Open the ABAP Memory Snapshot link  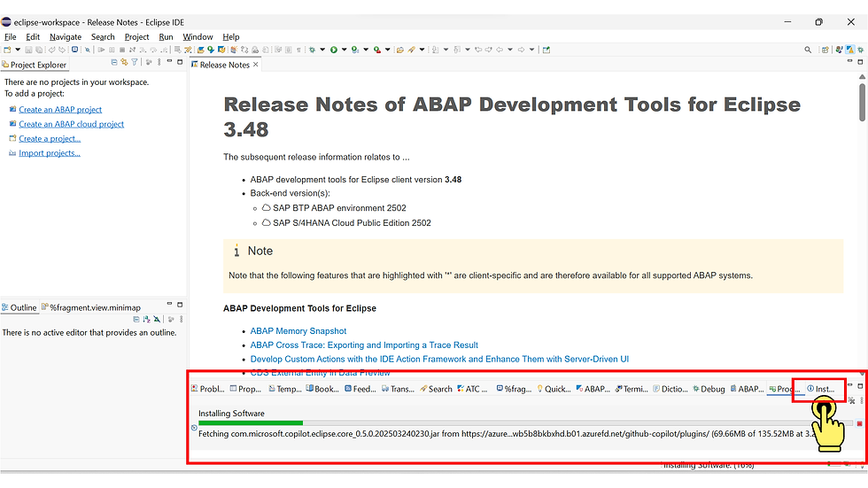298,331
